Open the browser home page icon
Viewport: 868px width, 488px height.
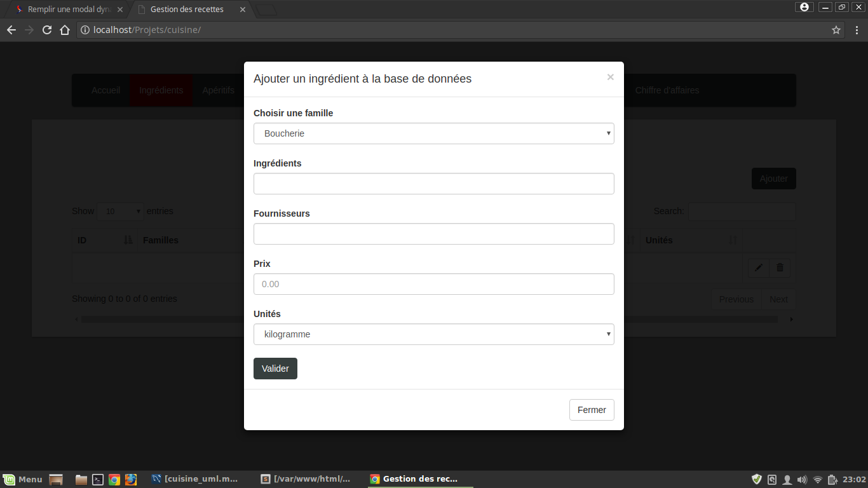tap(65, 30)
